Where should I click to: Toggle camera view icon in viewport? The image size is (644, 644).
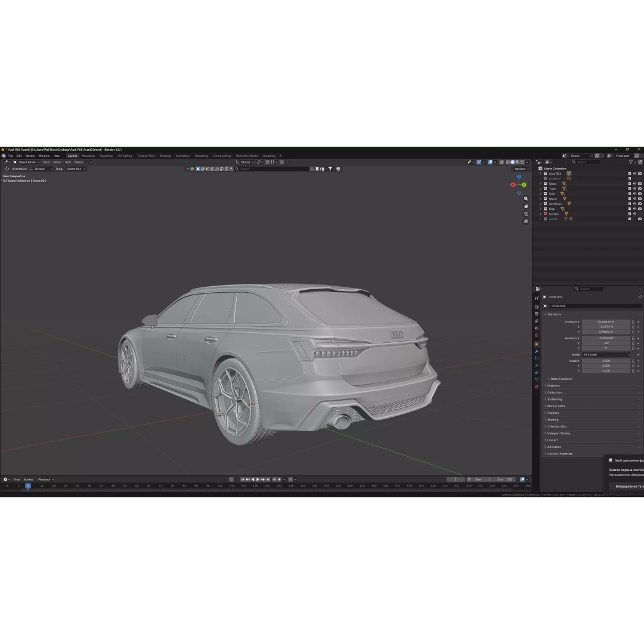point(526,213)
